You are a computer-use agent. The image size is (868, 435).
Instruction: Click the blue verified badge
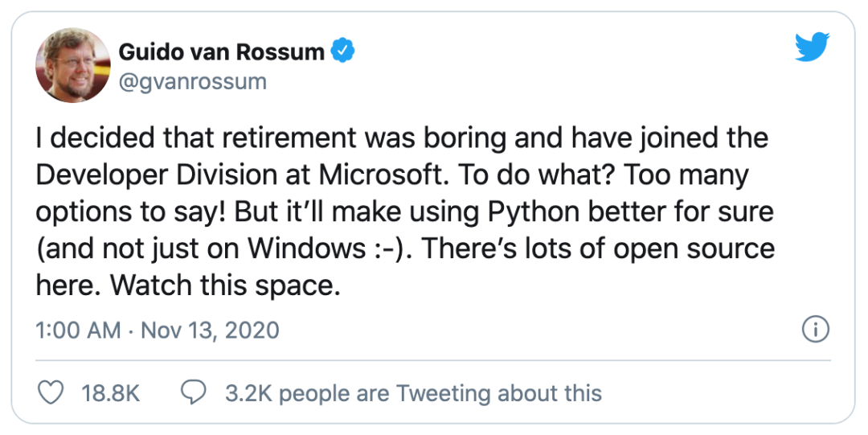click(x=344, y=51)
